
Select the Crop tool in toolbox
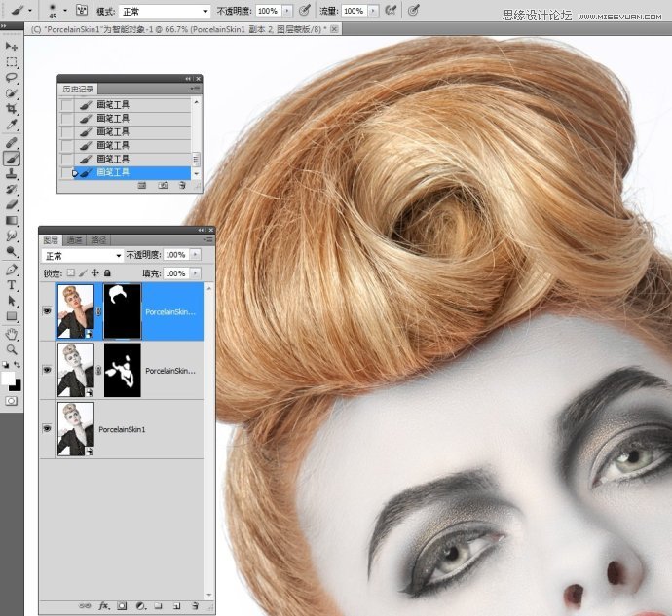pos(12,109)
